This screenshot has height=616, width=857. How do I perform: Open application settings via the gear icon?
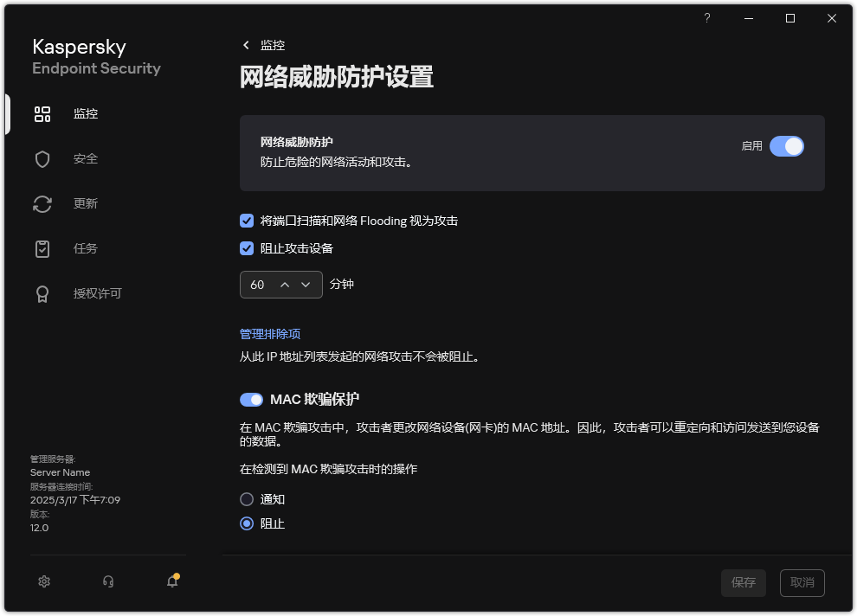coord(43,581)
